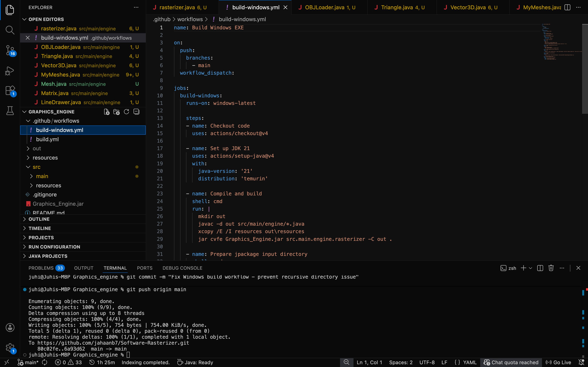Open the Search view in activity bar
The image size is (588, 367).
pyautogui.click(x=10, y=30)
